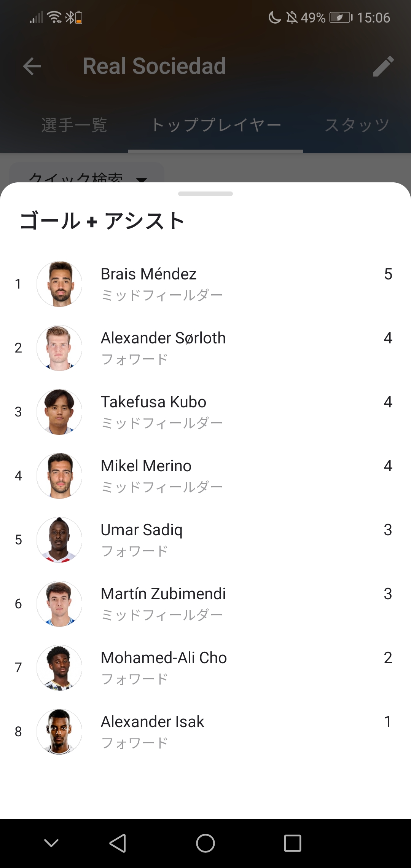Tap the pencil edit icon
Image resolution: width=411 pixels, height=868 pixels.
click(383, 66)
